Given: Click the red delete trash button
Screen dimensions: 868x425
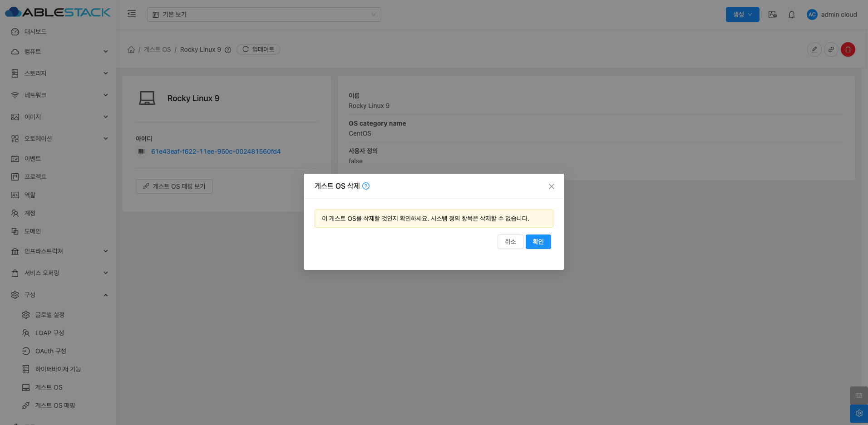Looking at the screenshot, I should [x=848, y=49].
